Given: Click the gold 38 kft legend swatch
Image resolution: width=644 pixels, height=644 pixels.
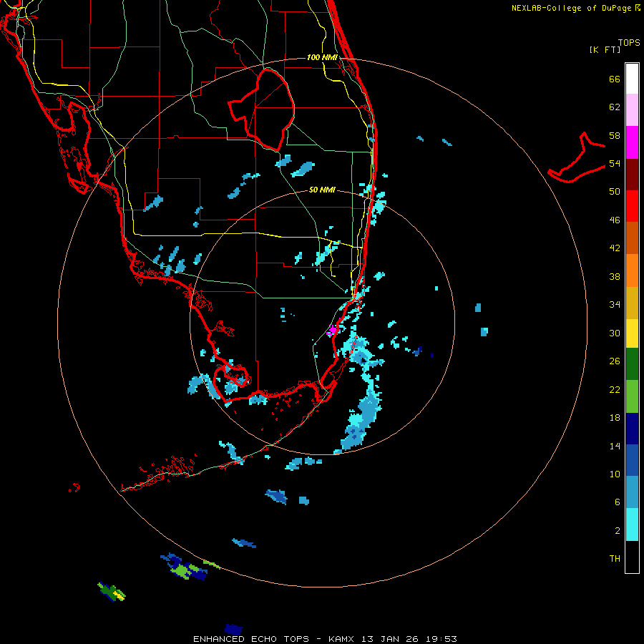Looking at the screenshot, I should [632, 303].
